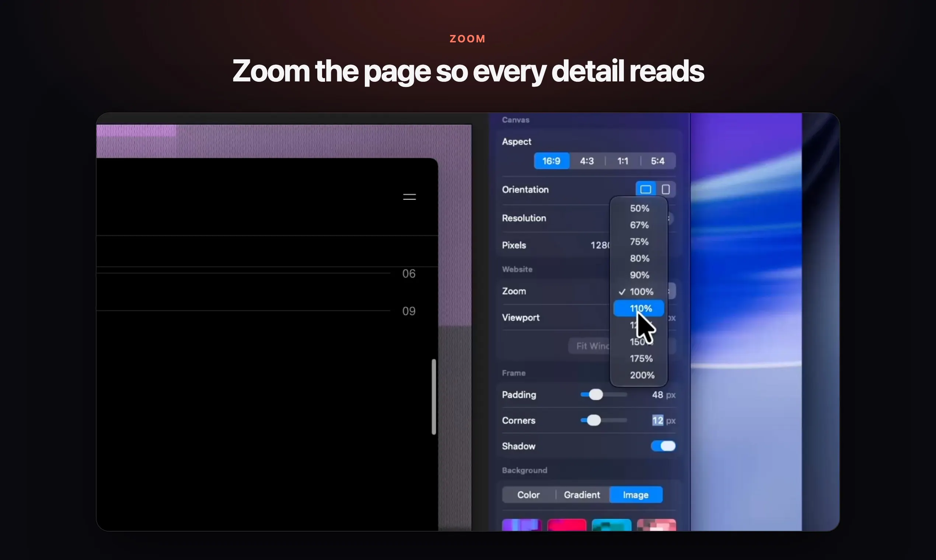Screen dimensions: 936x560
Task: Pick the red background image thumbnail
Action: 567,525
